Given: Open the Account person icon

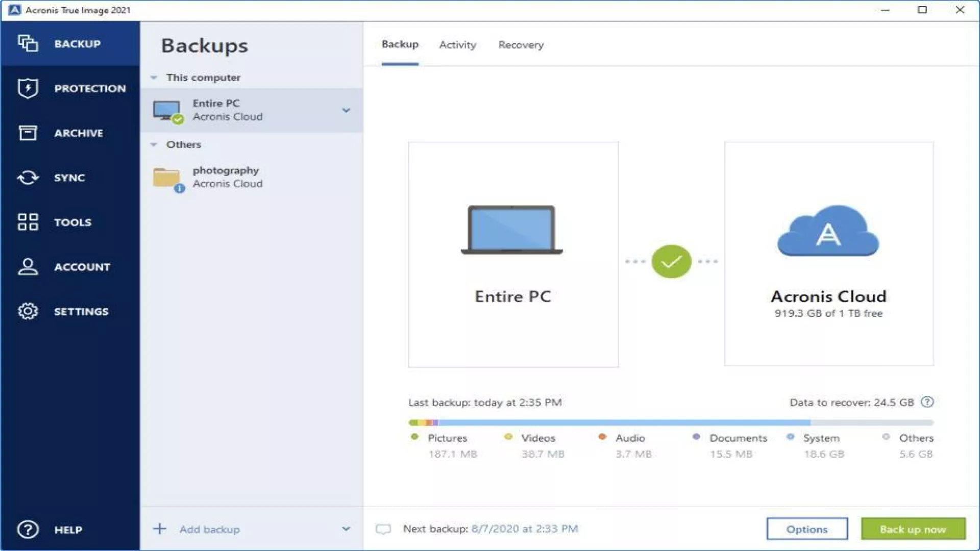Looking at the screenshot, I should pos(28,267).
